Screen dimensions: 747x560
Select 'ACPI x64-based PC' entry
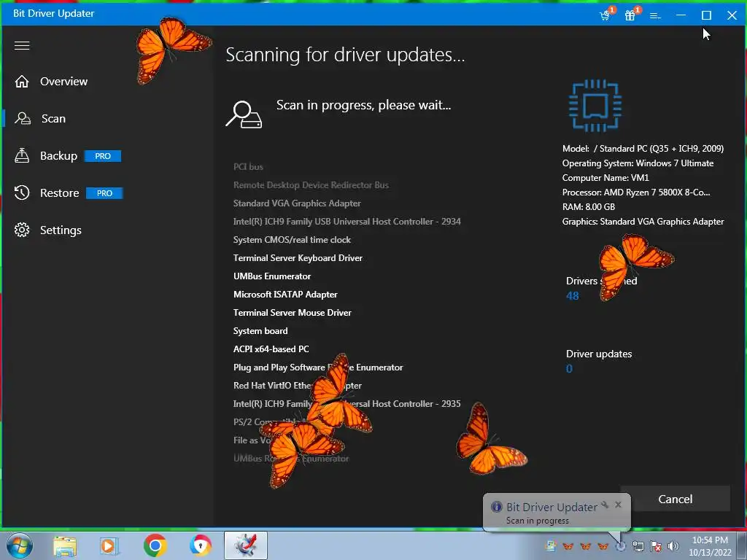(x=271, y=349)
